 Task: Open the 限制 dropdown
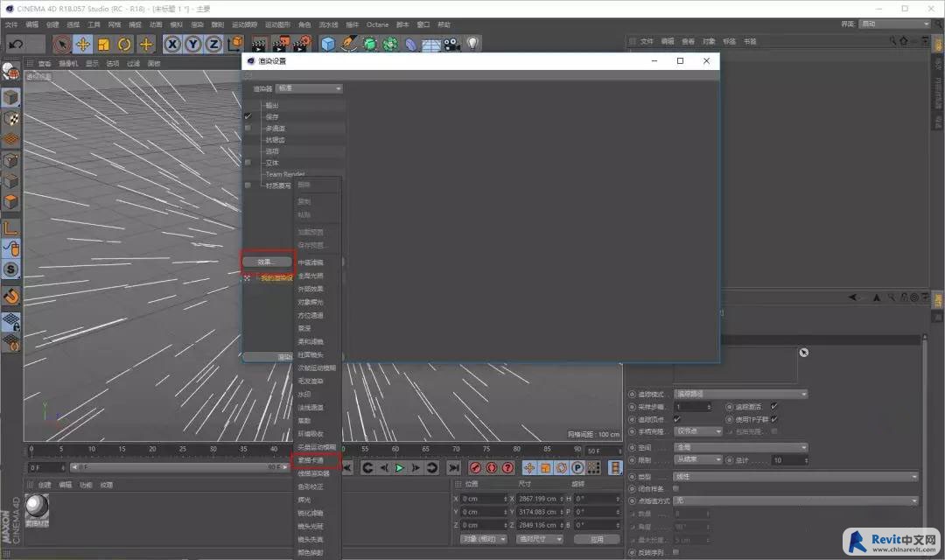coord(697,460)
